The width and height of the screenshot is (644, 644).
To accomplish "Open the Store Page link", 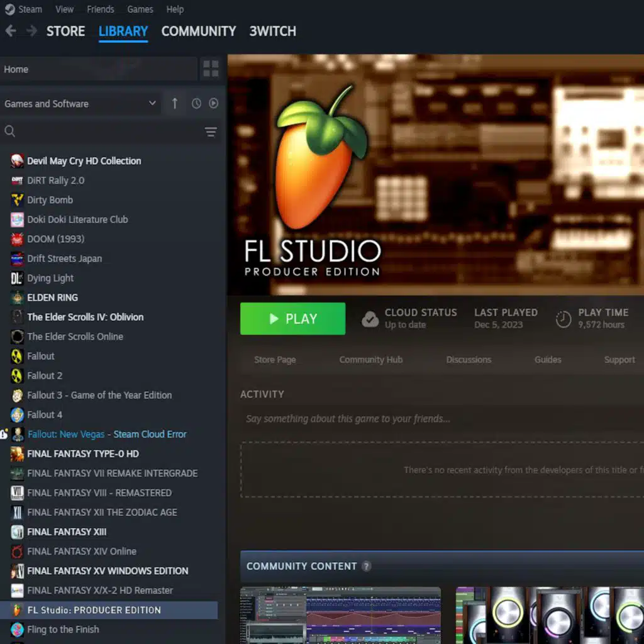I will point(275,360).
